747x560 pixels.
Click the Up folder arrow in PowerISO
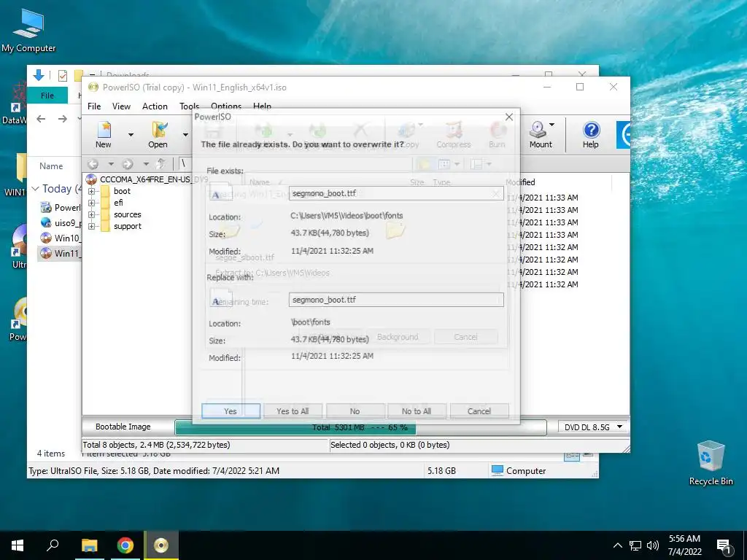[x=161, y=164]
